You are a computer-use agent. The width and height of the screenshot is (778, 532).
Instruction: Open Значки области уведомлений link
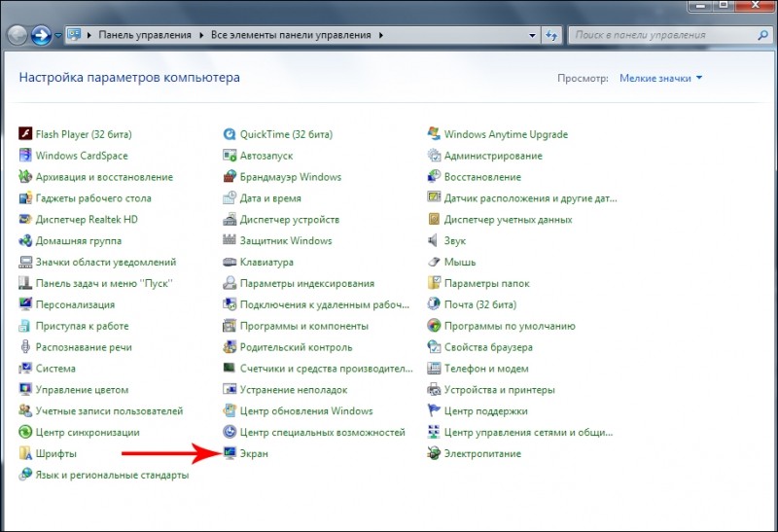pos(106,262)
